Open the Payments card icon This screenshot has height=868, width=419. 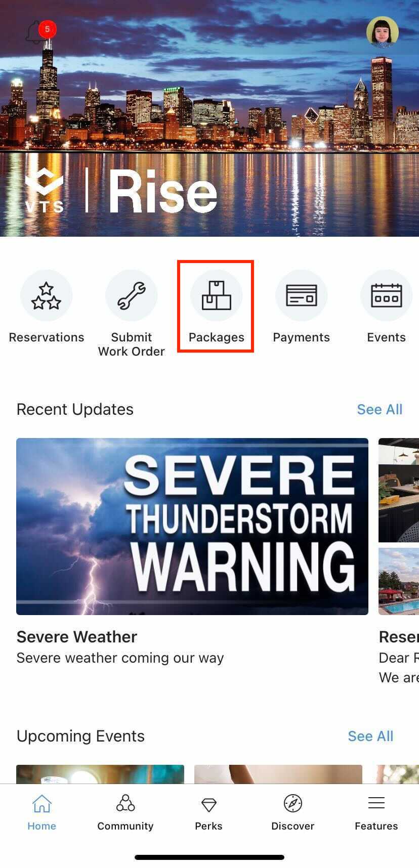point(302,296)
